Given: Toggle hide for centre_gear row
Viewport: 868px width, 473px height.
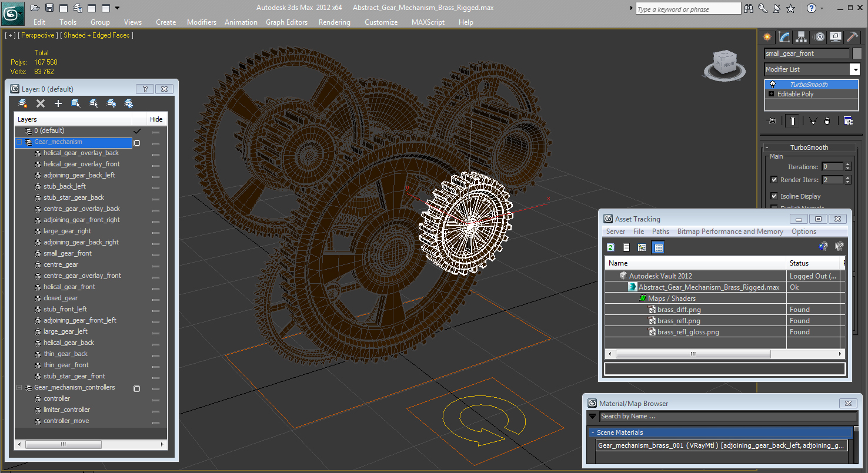Looking at the screenshot, I should click(x=156, y=265).
